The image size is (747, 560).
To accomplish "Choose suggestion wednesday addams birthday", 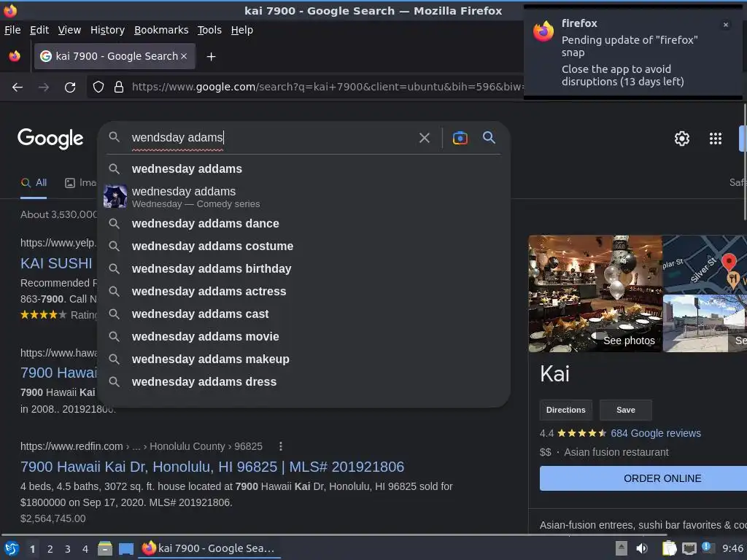I will pos(304,268).
